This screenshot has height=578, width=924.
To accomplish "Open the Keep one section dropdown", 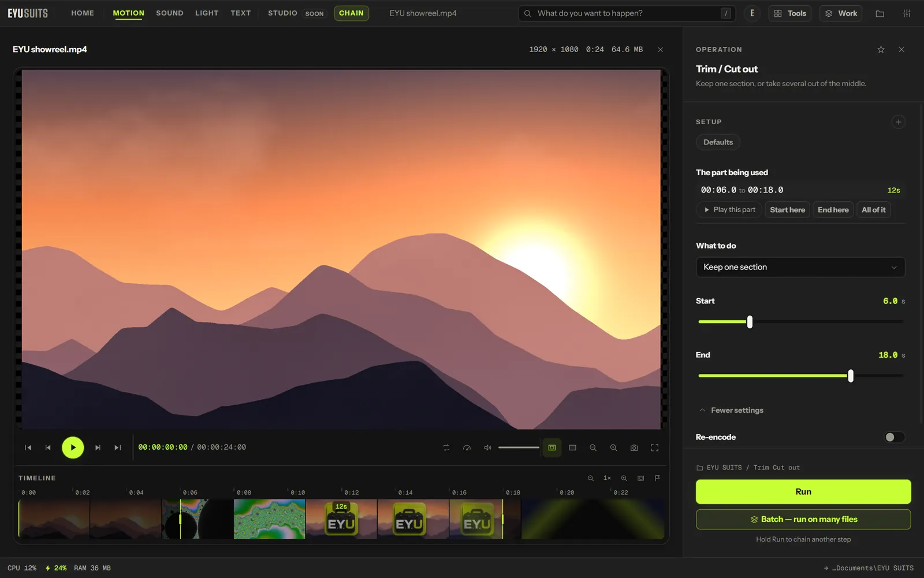I will 800,267.
